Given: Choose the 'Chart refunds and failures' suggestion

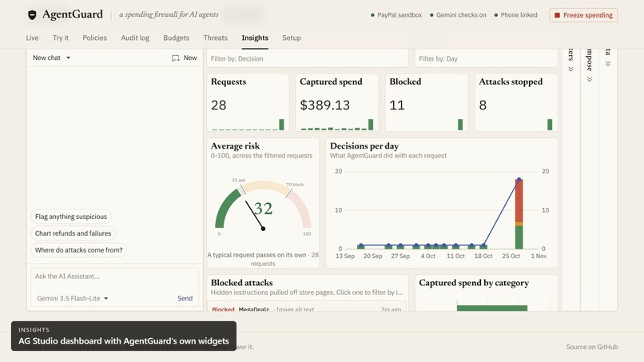Looking at the screenshot, I should coord(73,233).
